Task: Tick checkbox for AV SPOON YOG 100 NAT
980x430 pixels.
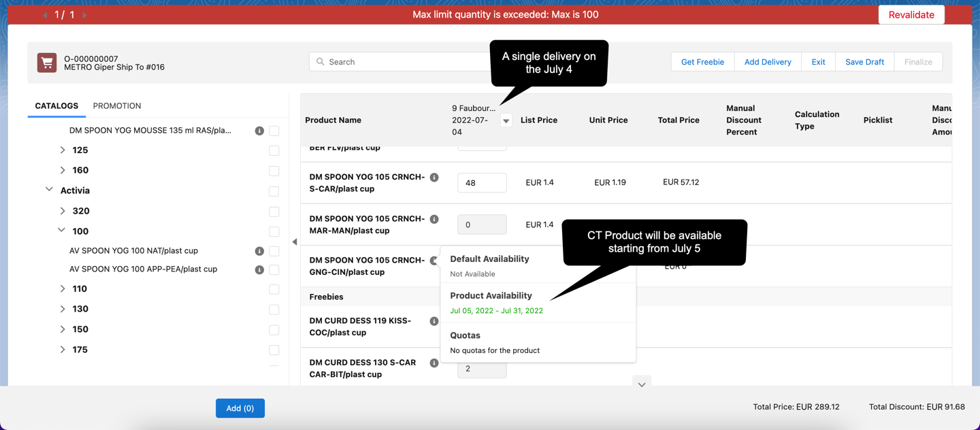Action: [274, 251]
